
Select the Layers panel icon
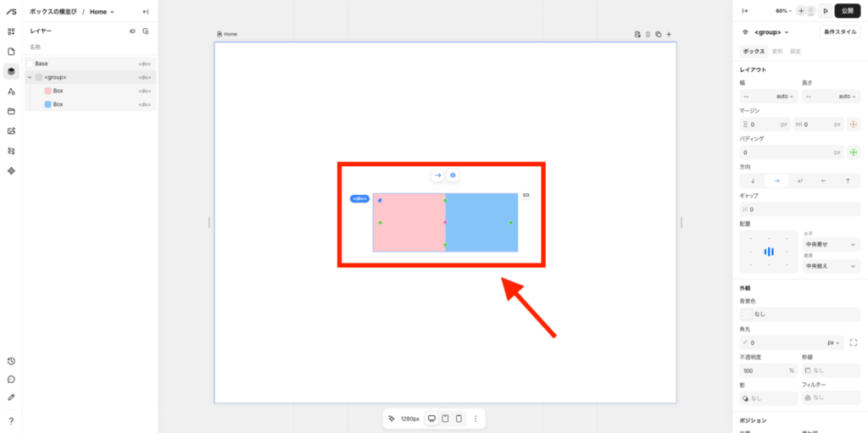11,72
